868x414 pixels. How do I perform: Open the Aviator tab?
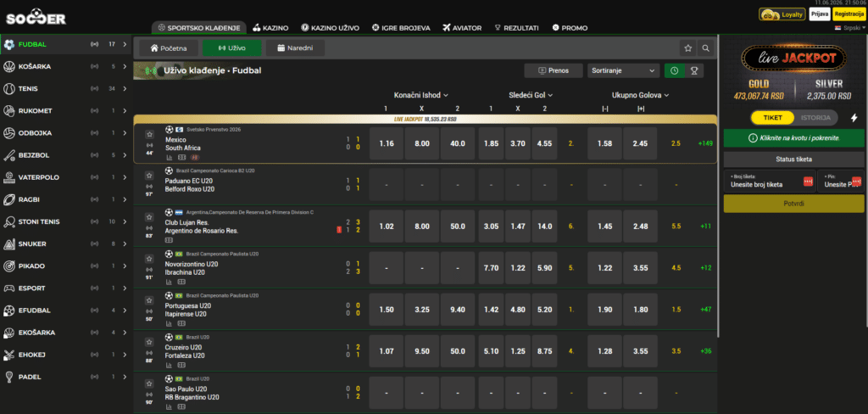tap(462, 28)
